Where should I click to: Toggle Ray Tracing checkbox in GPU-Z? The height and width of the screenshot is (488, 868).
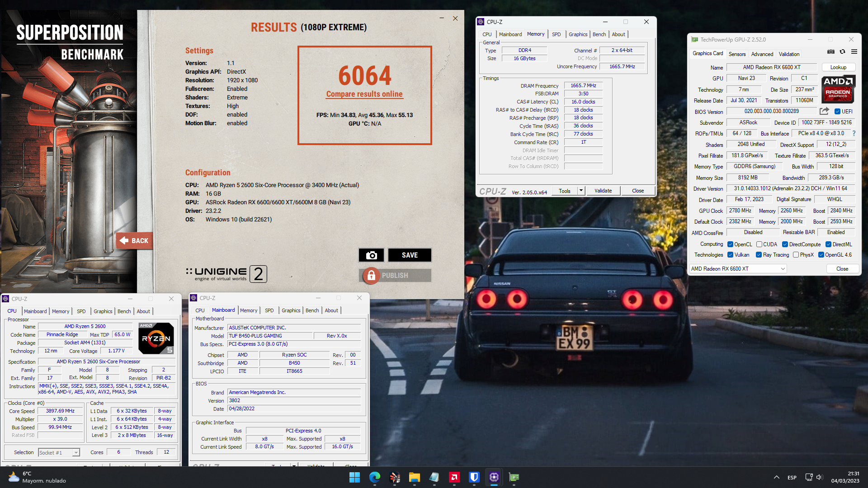click(x=759, y=255)
